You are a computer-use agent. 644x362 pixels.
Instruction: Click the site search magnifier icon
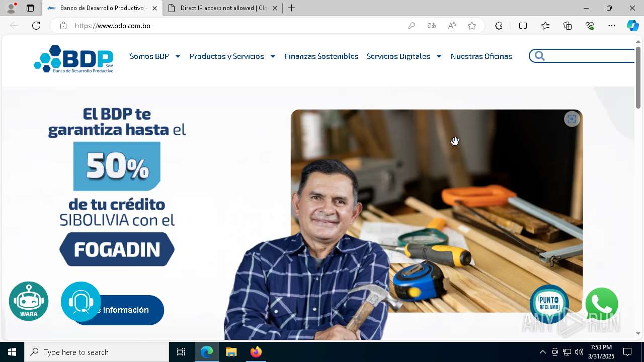pos(540,56)
